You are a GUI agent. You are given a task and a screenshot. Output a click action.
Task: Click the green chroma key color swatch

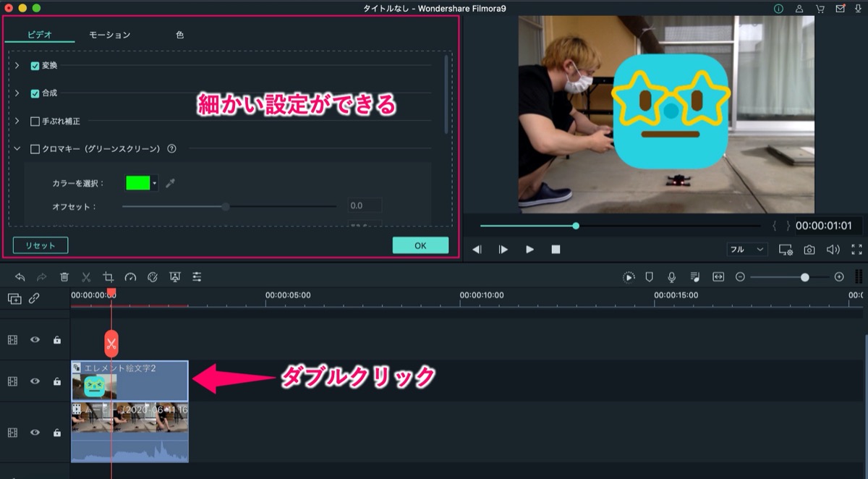click(x=138, y=183)
